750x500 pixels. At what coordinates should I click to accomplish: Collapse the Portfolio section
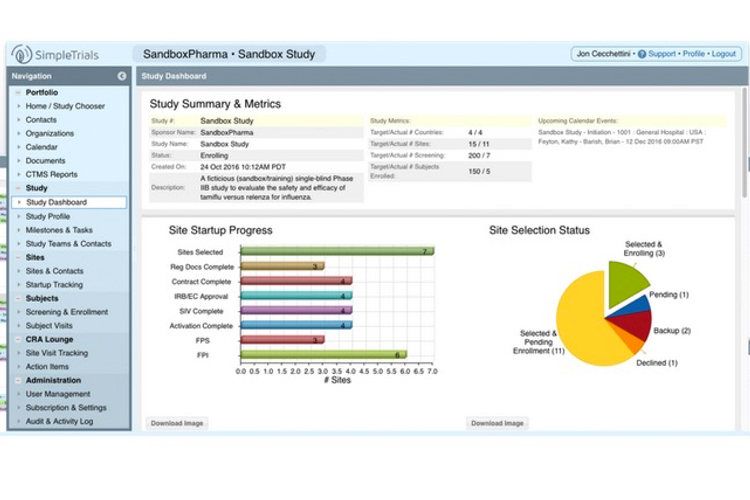18,92
